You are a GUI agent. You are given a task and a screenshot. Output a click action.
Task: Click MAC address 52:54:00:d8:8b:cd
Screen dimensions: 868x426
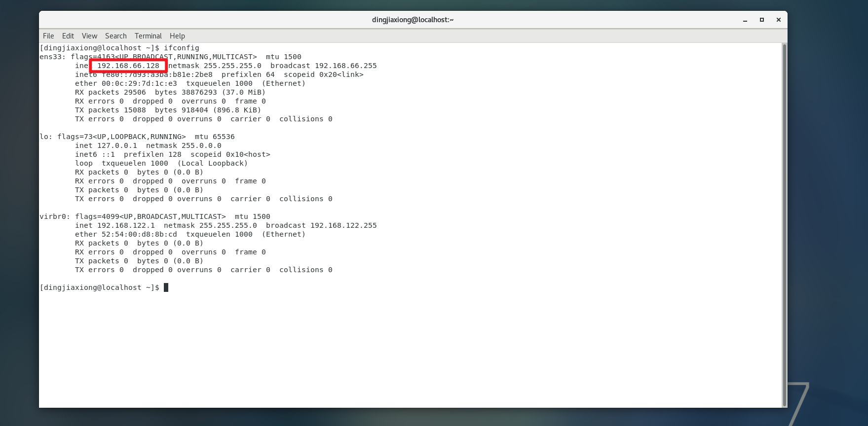tap(139, 234)
